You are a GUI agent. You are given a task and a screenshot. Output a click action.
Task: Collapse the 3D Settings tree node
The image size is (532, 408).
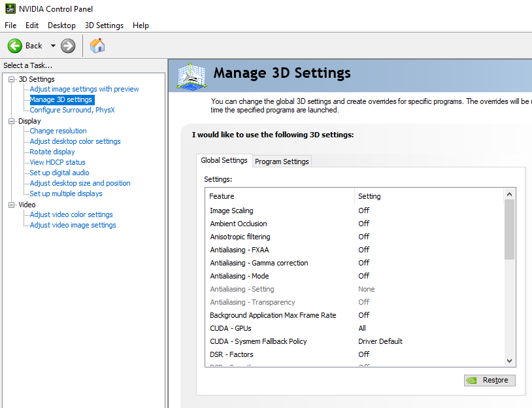[12, 79]
